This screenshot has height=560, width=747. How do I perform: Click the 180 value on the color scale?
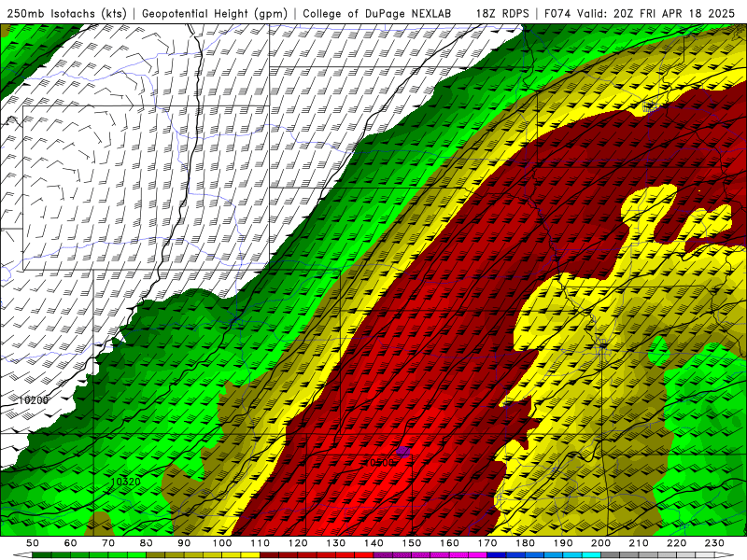(525, 543)
